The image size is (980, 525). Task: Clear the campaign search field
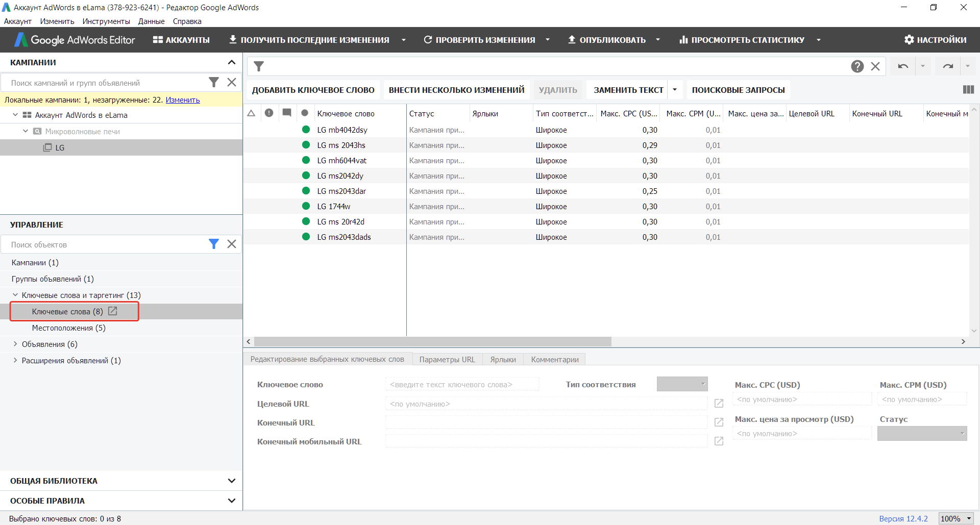click(232, 82)
